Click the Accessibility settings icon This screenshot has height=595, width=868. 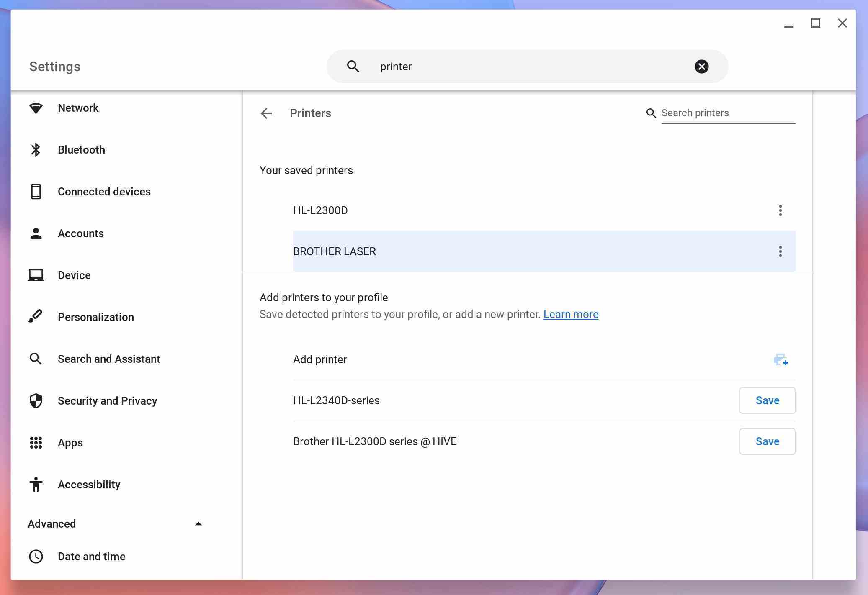pyautogui.click(x=36, y=484)
